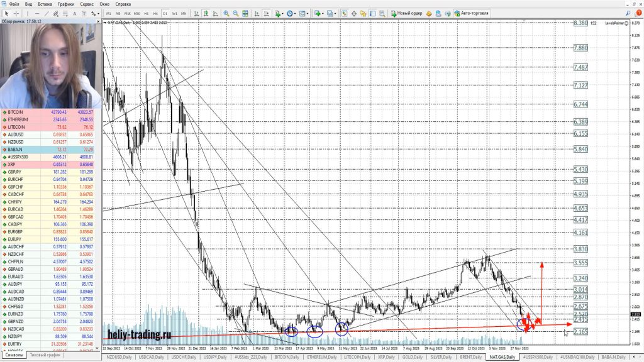This screenshot has width=644, height=362.
Task: Enable the chart auto-scroll button
Action: coord(254,13)
